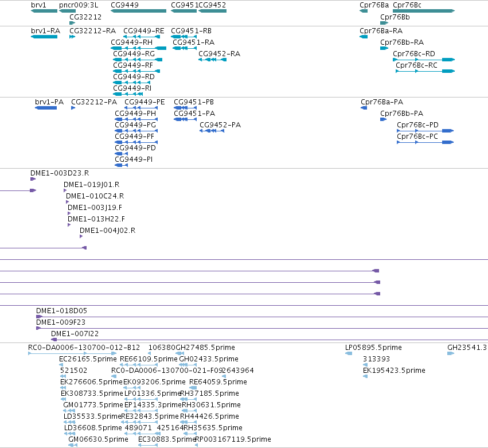Screen dimensions: 488x448
Task: Open EST 313393
Action: (376, 359)
